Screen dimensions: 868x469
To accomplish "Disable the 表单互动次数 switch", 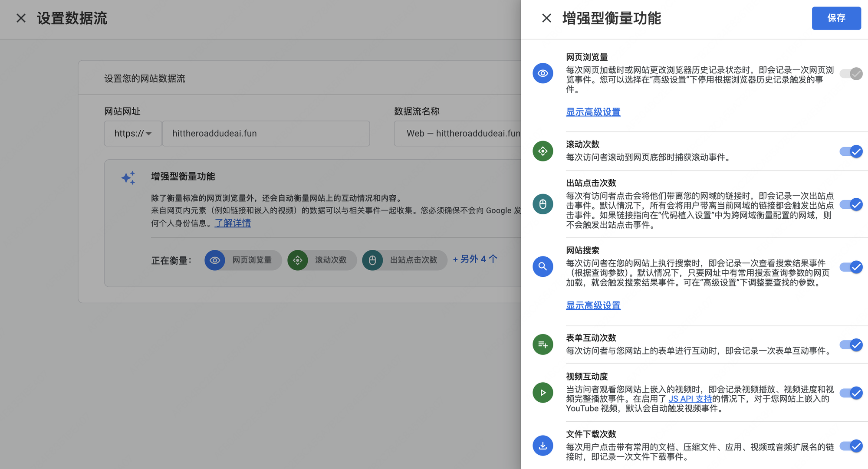I will click(x=851, y=345).
